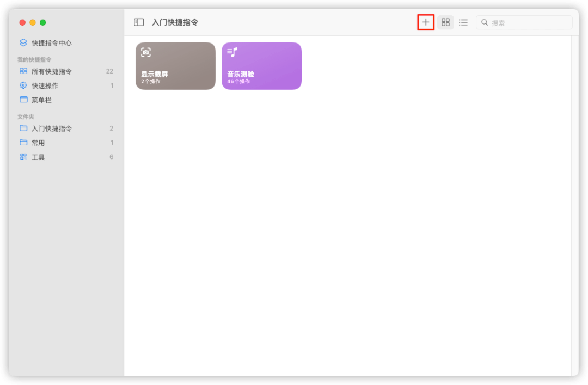Viewport: 588px width, 385px height.
Task: Click the magnifying glass in the search field
Action: click(485, 22)
